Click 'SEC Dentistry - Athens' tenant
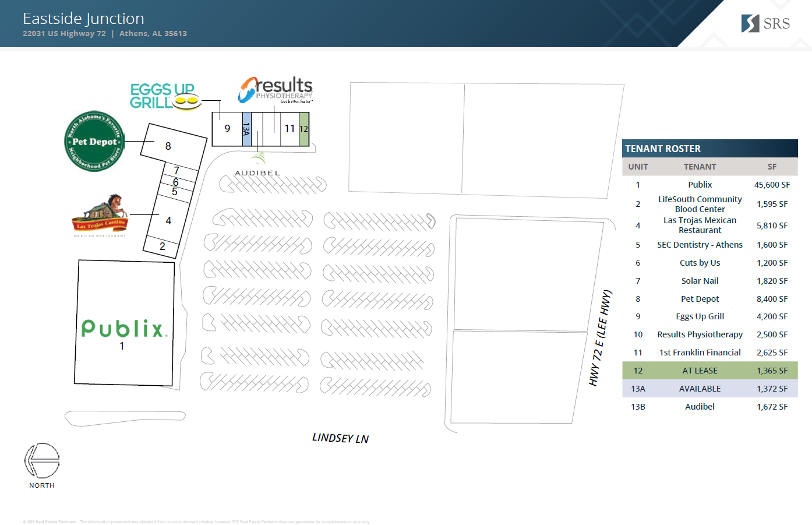This screenshot has height=525, width=812. 700,245
